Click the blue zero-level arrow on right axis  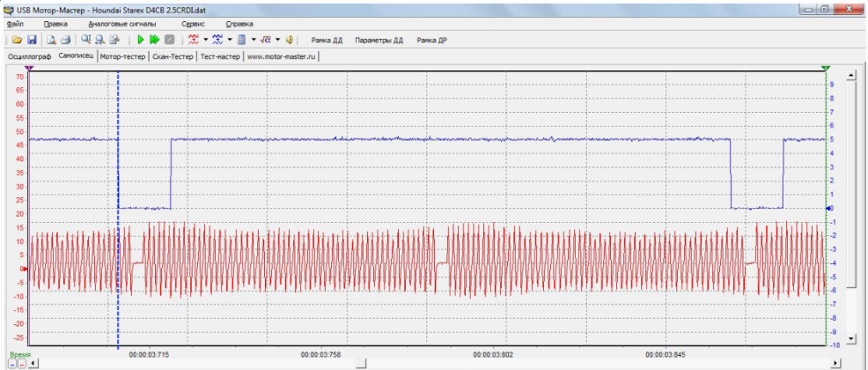tap(828, 208)
